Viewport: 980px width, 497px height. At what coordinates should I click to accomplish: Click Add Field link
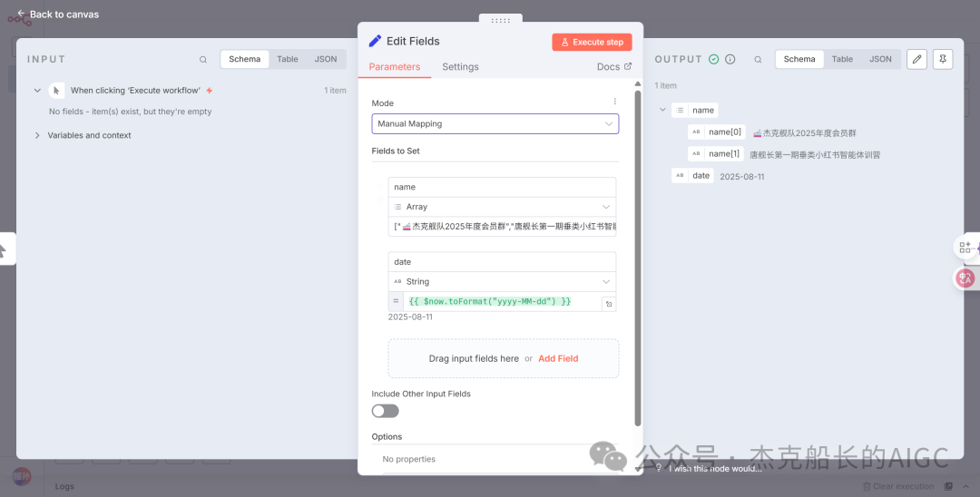point(558,358)
